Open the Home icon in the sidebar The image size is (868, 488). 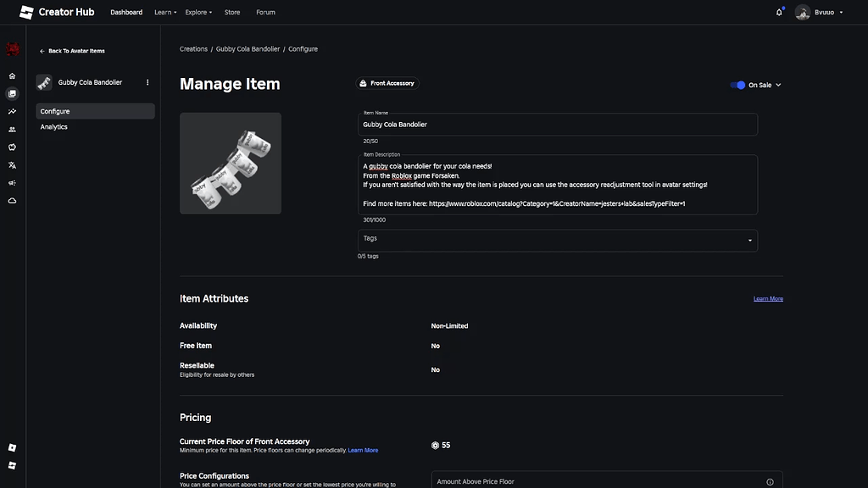pos(12,75)
